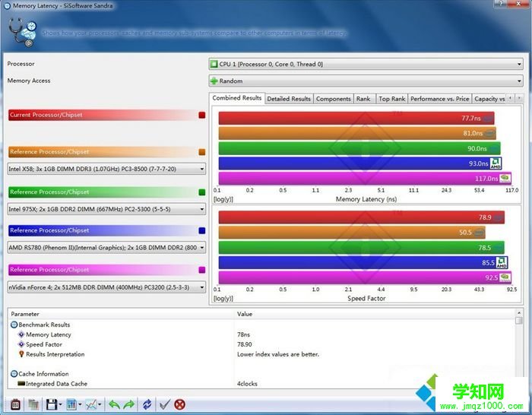This screenshot has height=415, width=532.
Task: Click the orange 50.5 speed factor bar
Action: point(352,232)
